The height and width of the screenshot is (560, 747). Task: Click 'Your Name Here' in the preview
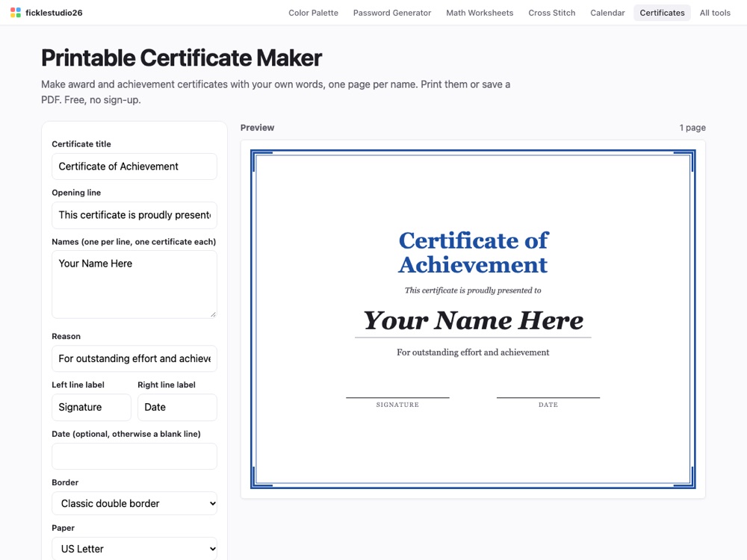click(473, 320)
